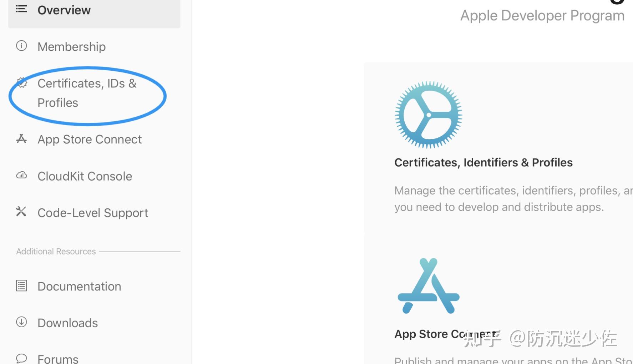Viewport: 633px width, 364px height.
Task: Click the large gear Certificates icon
Action: coord(429,115)
